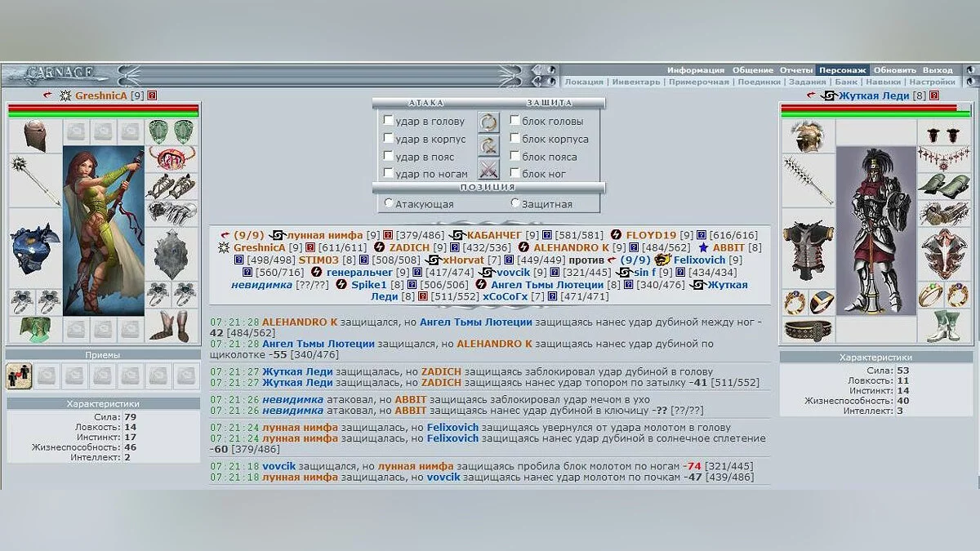Click Жуткая Леди's health bar
Screen dimensions: 980x551
(875, 109)
